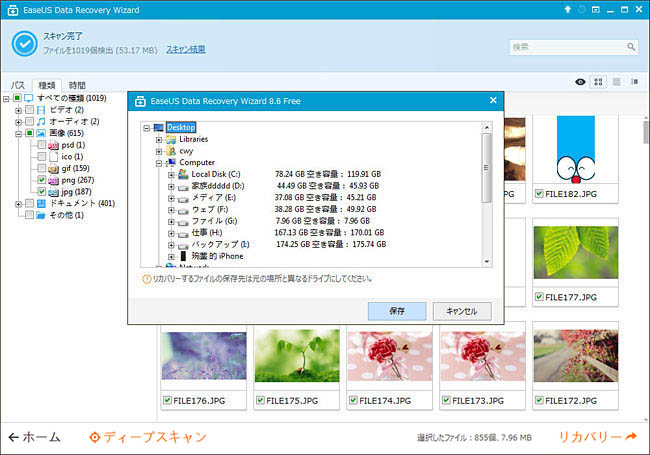Open the スキャン結果 link

tap(186, 49)
